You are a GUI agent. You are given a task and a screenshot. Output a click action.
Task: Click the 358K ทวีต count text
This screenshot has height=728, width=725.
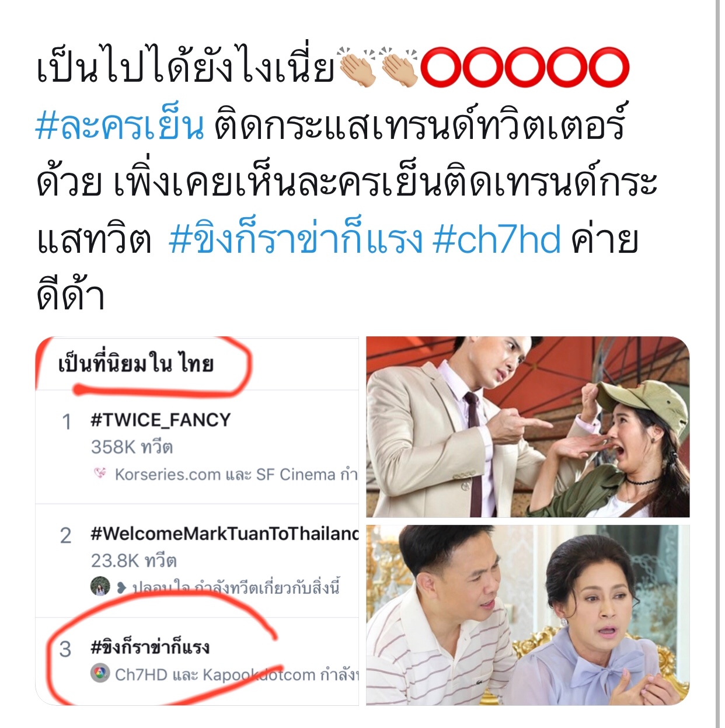pos(131,447)
